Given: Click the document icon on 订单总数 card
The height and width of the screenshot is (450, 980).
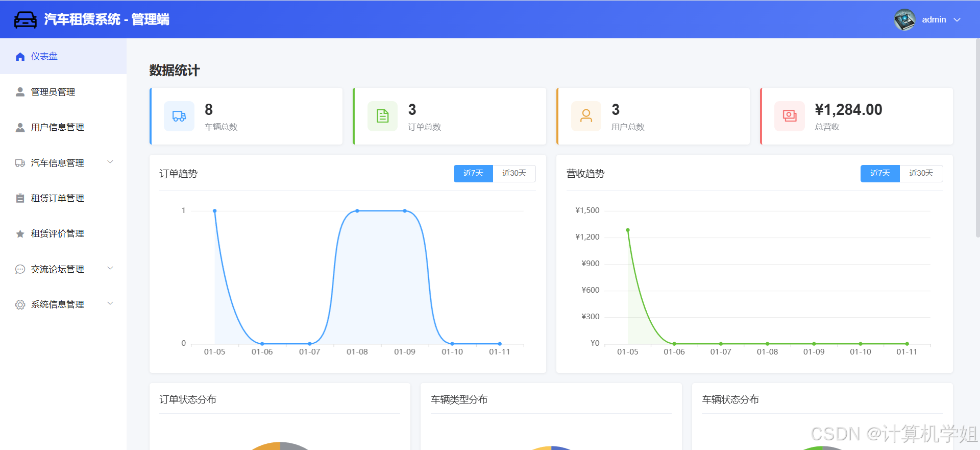Looking at the screenshot, I should (x=382, y=116).
